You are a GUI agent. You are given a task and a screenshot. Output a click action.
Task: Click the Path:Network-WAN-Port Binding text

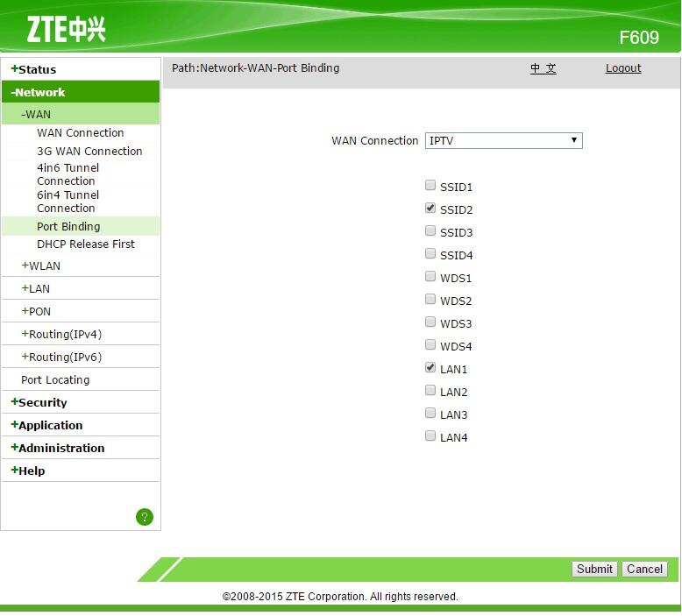[x=255, y=67]
